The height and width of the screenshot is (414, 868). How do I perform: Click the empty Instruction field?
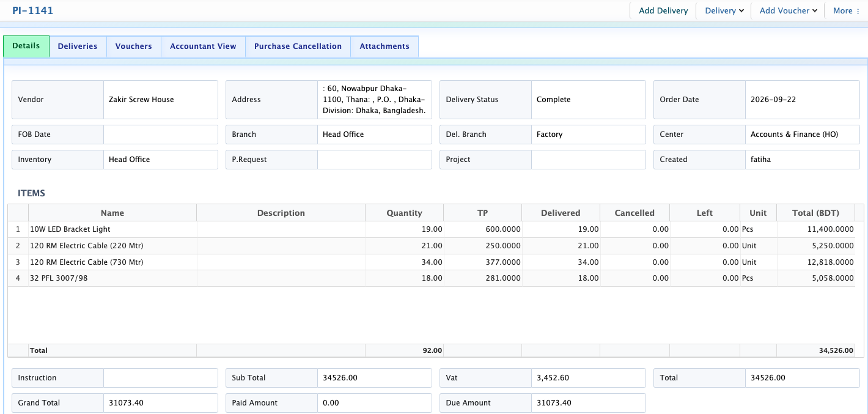tap(160, 378)
